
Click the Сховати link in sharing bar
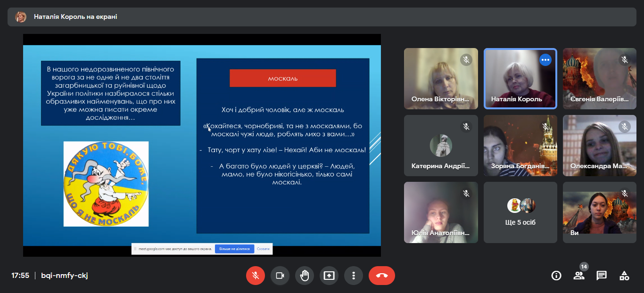coord(264,249)
